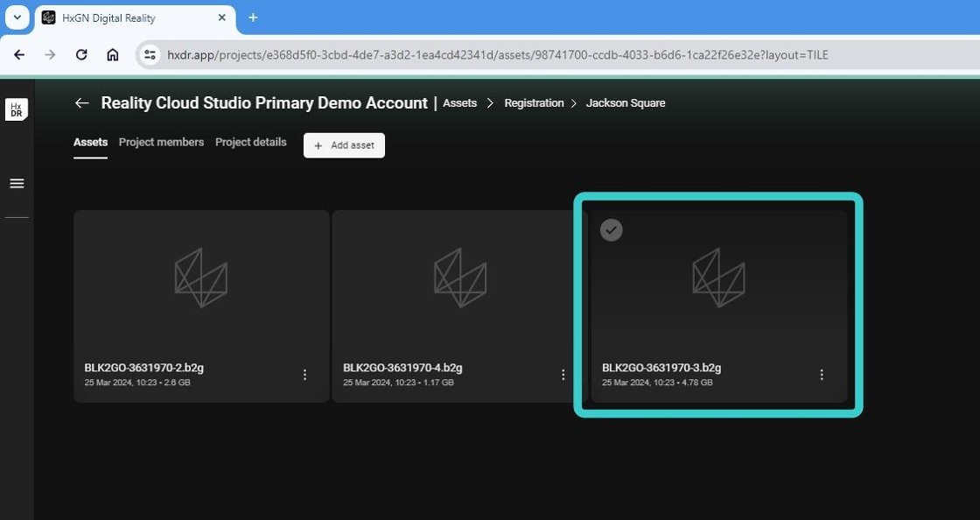Switch to the Project members tab
The width and height of the screenshot is (980, 520).
(161, 143)
